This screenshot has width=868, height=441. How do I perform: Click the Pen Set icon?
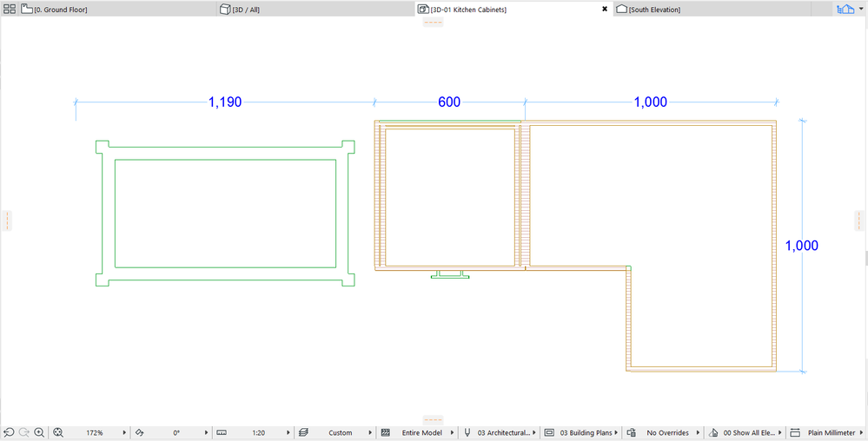467,432
